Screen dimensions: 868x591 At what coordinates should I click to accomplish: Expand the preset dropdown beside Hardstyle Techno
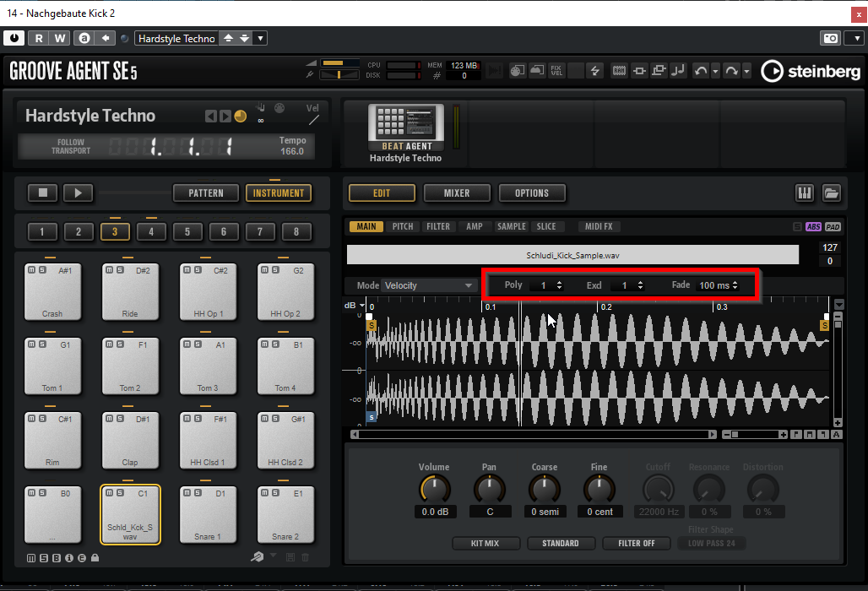(x=260, y=38)
